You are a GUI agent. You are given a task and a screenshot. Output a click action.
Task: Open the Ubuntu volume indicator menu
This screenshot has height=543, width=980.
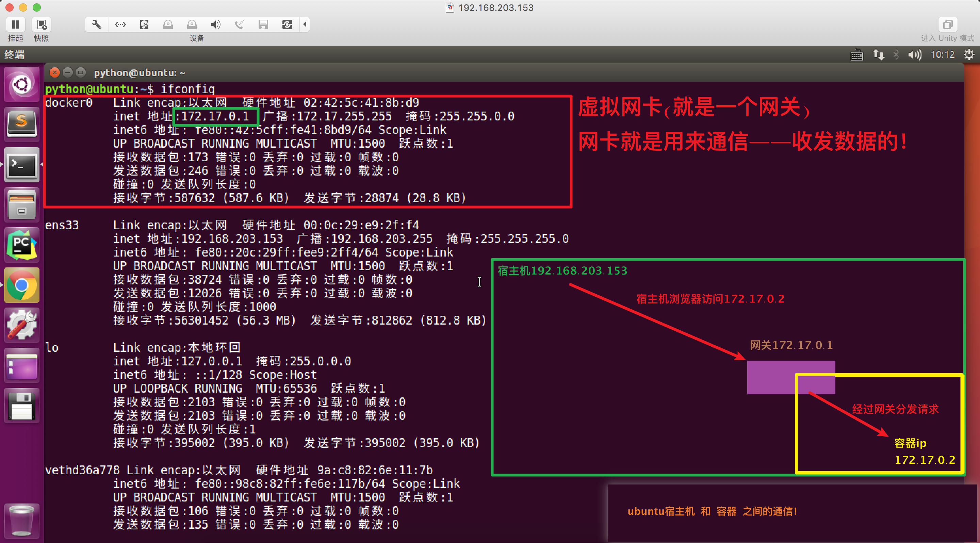[x=915, y=55]
